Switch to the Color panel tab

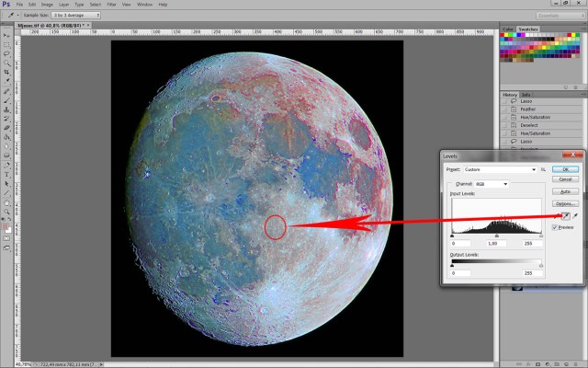(508, 29)
